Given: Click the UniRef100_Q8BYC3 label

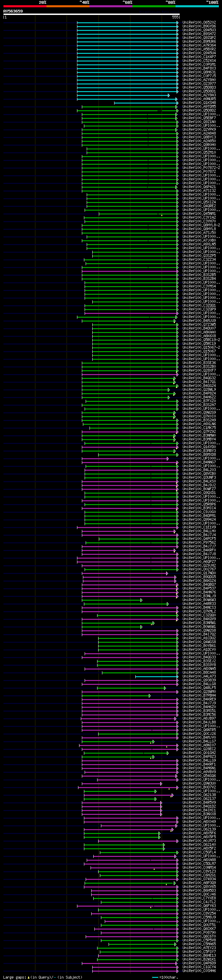Looking at the screenshot, I should click(199, 137).
